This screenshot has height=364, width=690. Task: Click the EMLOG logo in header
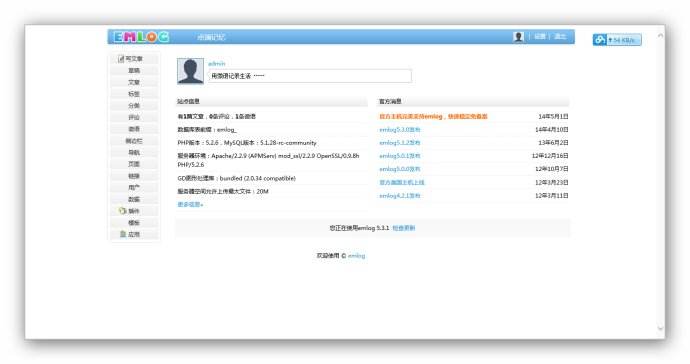point(141,37)
